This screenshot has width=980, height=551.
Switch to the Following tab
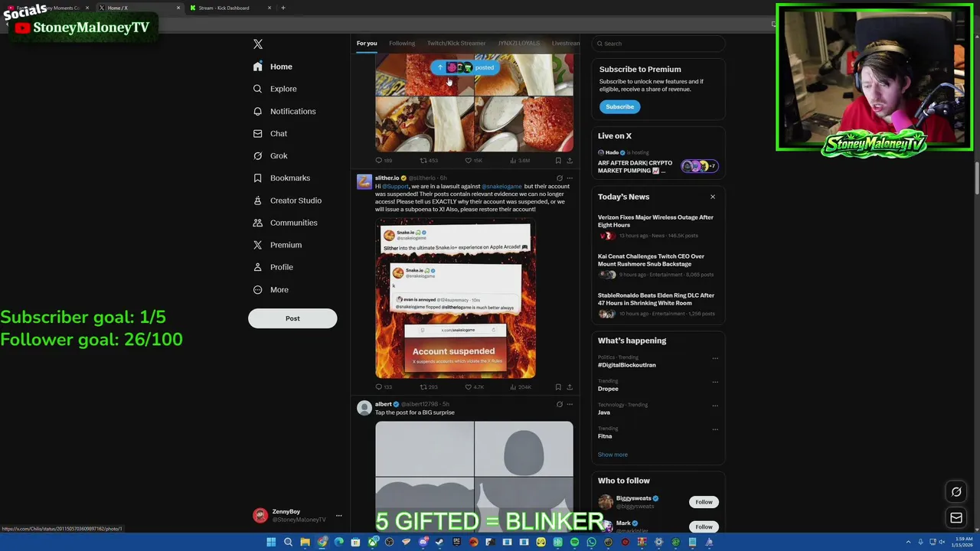coord(402,43)
